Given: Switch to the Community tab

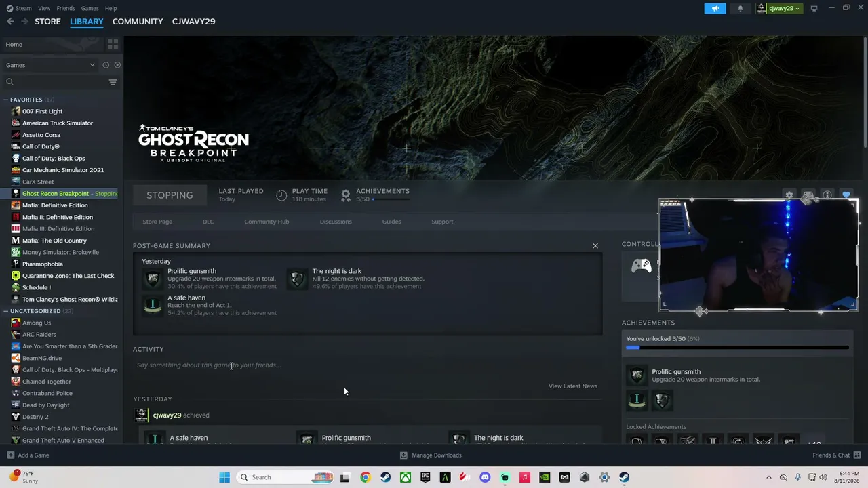Looking at the screenshot, I should coord(138,22).
